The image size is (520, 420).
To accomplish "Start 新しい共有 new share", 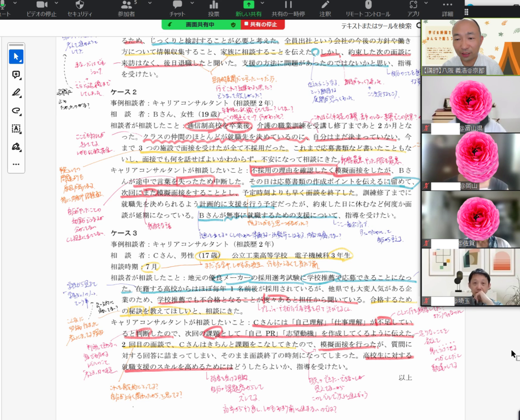I will coord(249,9).
